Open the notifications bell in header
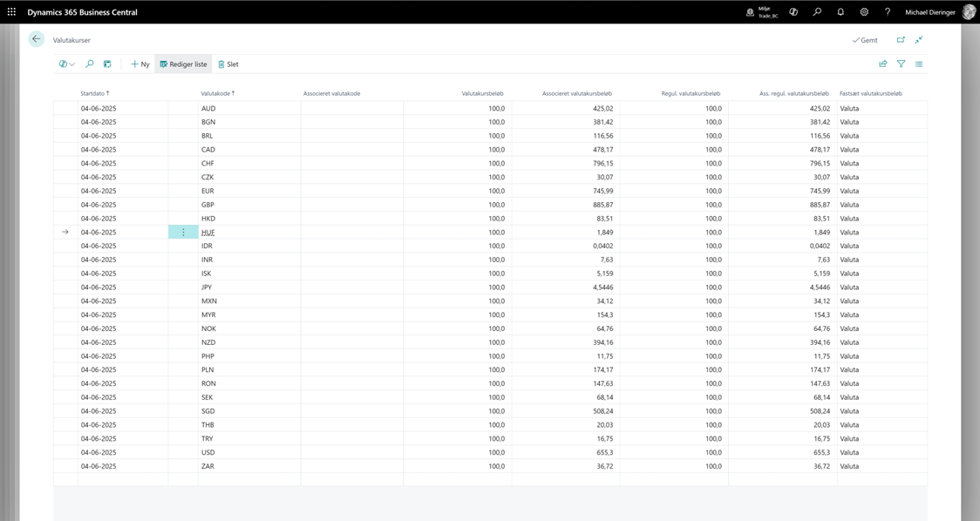Viewport: 980px width, 521px height. tap(840, 12)
